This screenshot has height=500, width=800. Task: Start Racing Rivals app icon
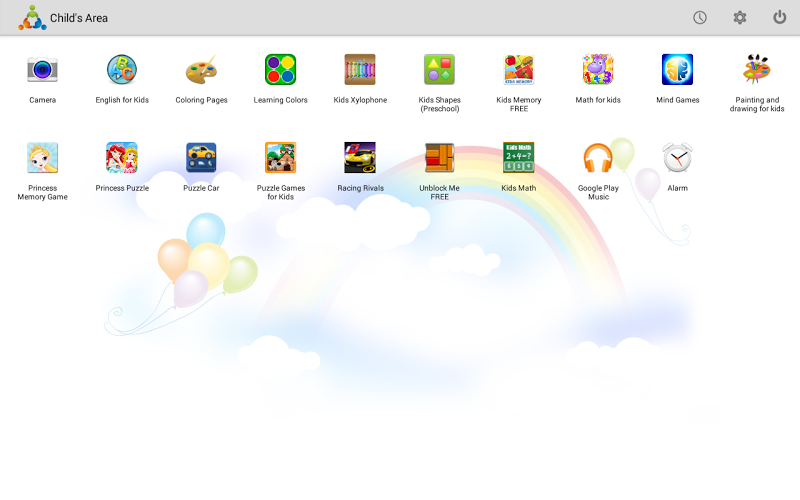pos(360,158)
